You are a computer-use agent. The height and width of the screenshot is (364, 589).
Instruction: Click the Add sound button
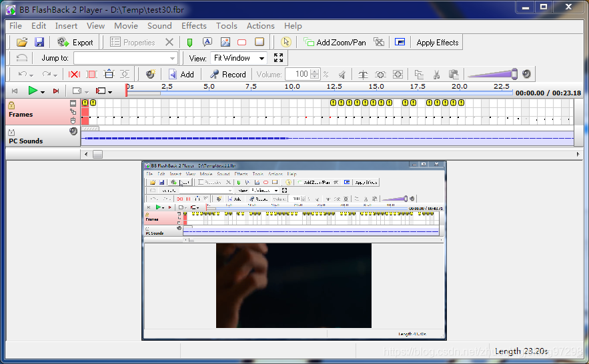[181, 74]
